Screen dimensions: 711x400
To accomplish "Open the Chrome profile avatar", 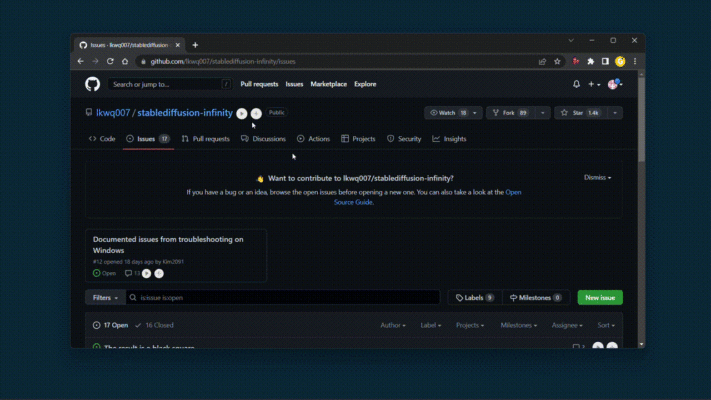I will (x=620, y=61).
